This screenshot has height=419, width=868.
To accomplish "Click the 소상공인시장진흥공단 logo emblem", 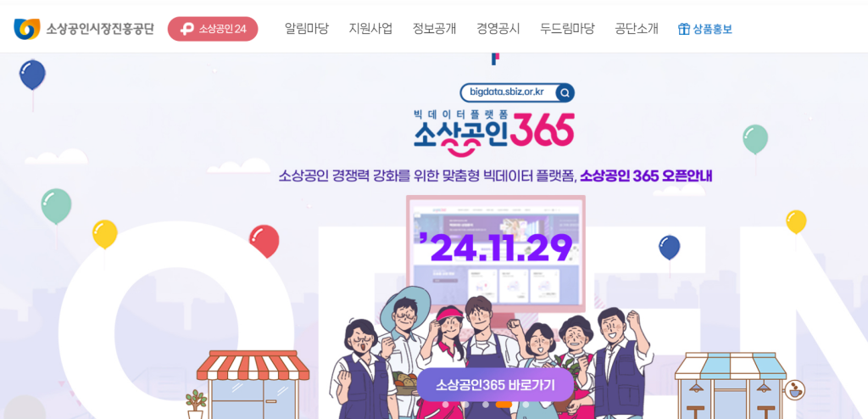I will click(26, 29).
